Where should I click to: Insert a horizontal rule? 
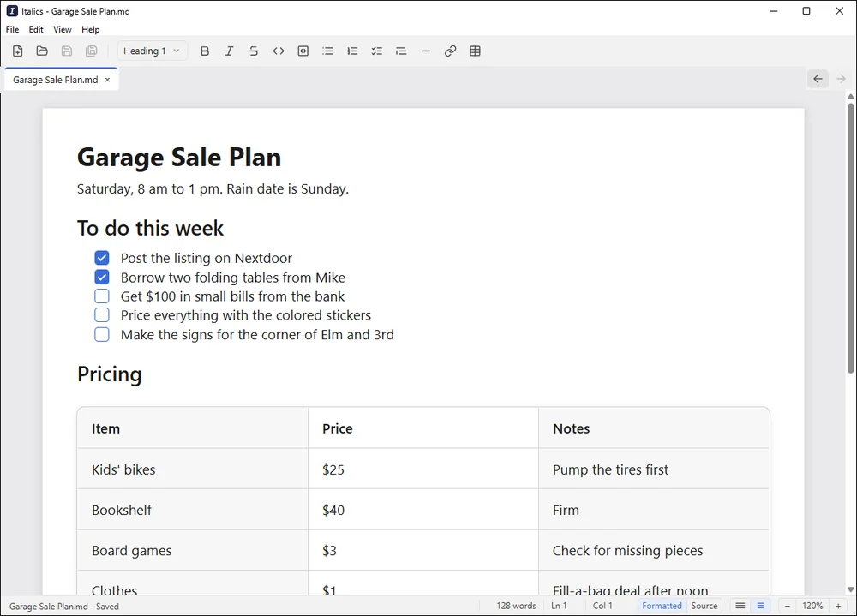click(426, 51)
